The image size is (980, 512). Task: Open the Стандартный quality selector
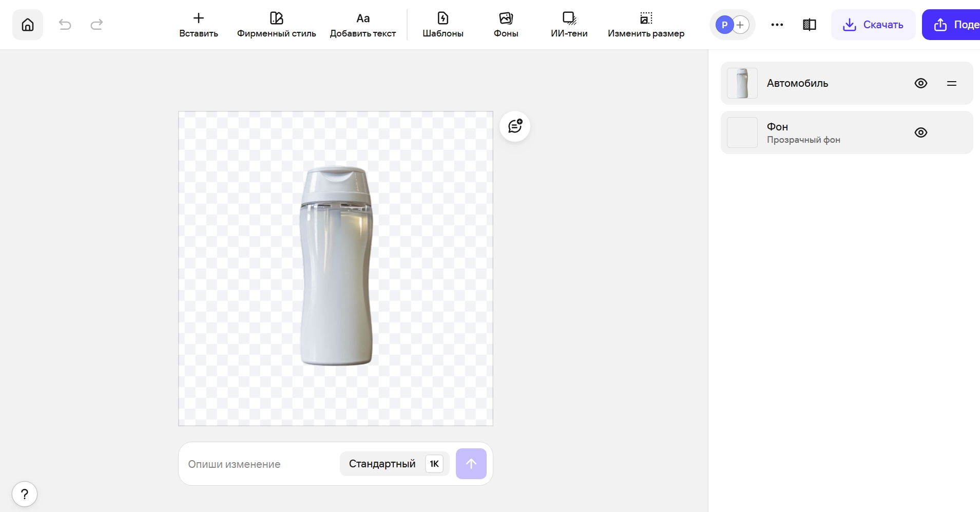[394, 464]
